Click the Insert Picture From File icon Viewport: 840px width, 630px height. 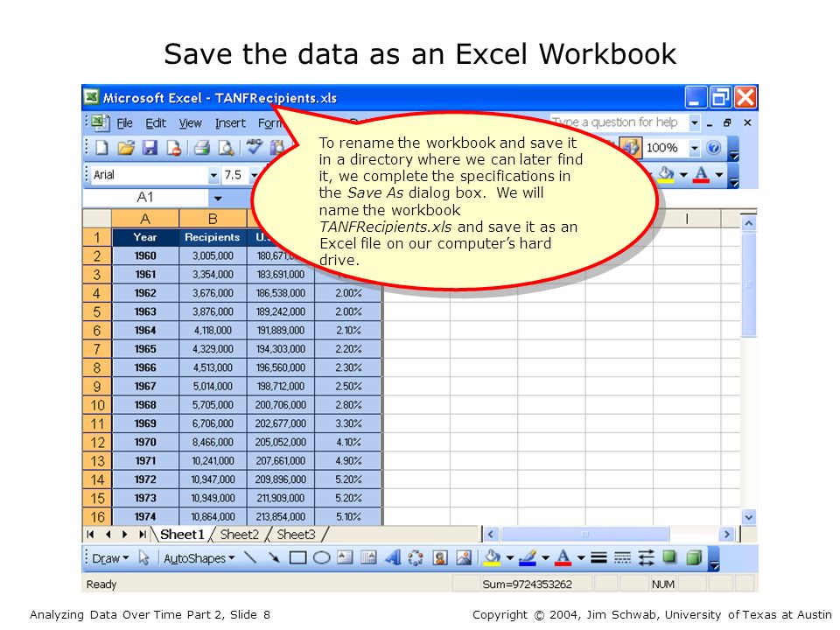click(x=464, y=558)
